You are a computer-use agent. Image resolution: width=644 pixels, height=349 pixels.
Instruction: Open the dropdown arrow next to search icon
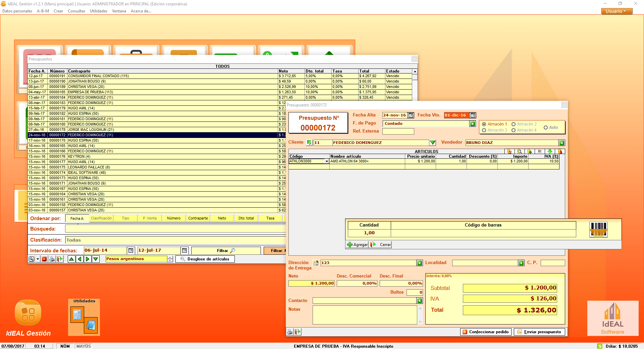coord(38,259)
